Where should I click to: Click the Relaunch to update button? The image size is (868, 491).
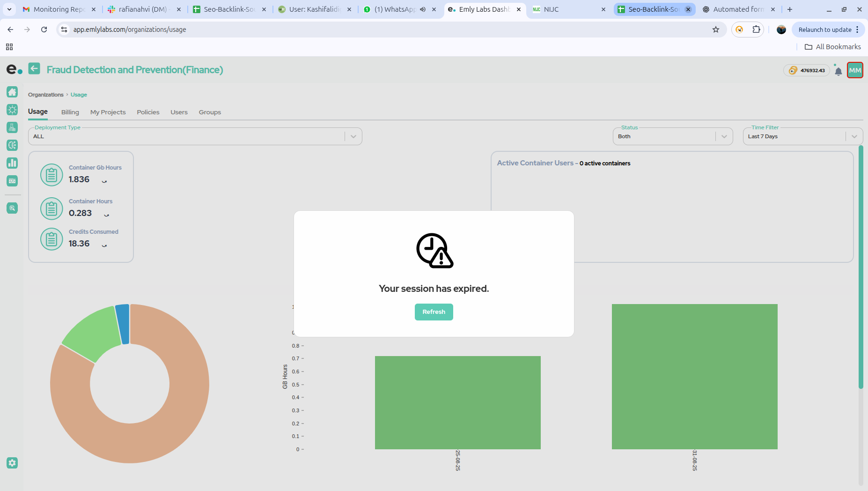pyautogui.click(x=825, y=30)
